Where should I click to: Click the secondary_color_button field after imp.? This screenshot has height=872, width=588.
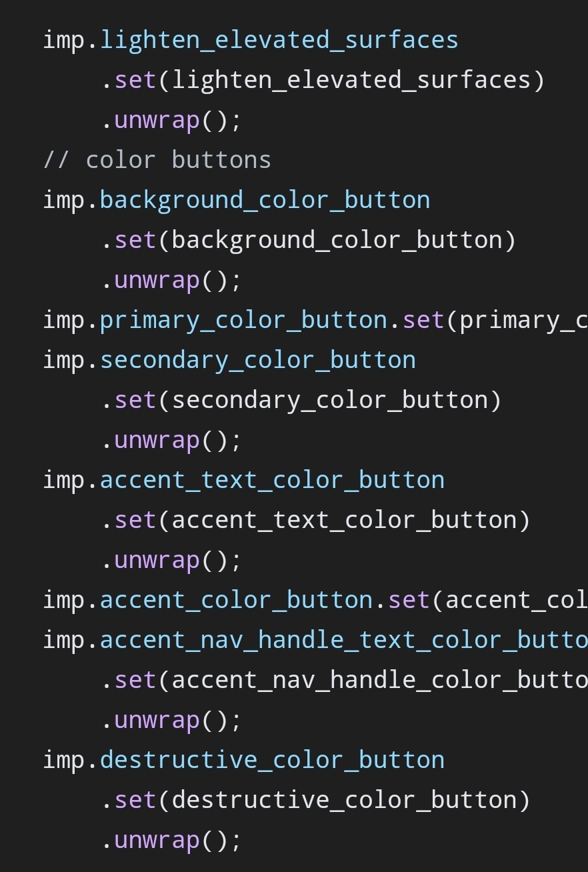pos(257,360)
